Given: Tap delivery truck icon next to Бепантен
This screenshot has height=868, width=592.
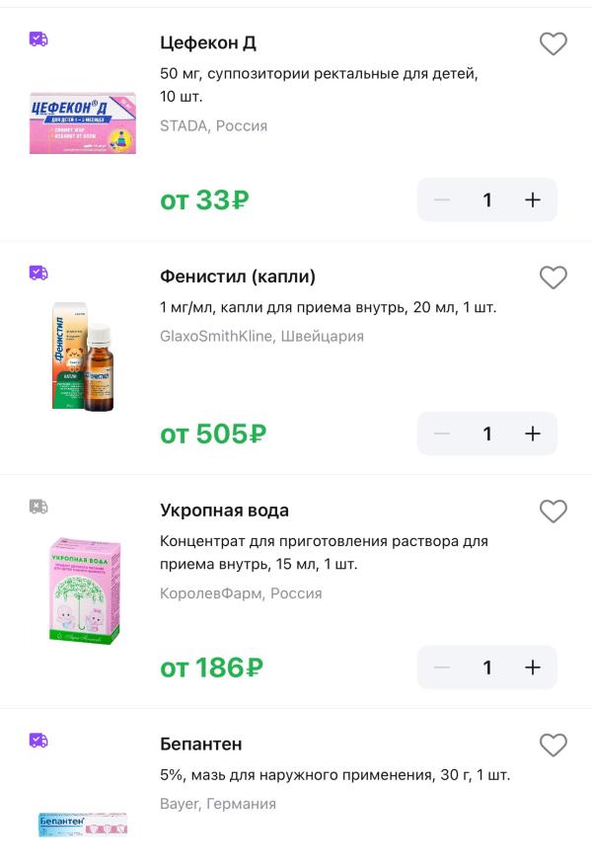Looking at the screenshot, I should point(38,740).
